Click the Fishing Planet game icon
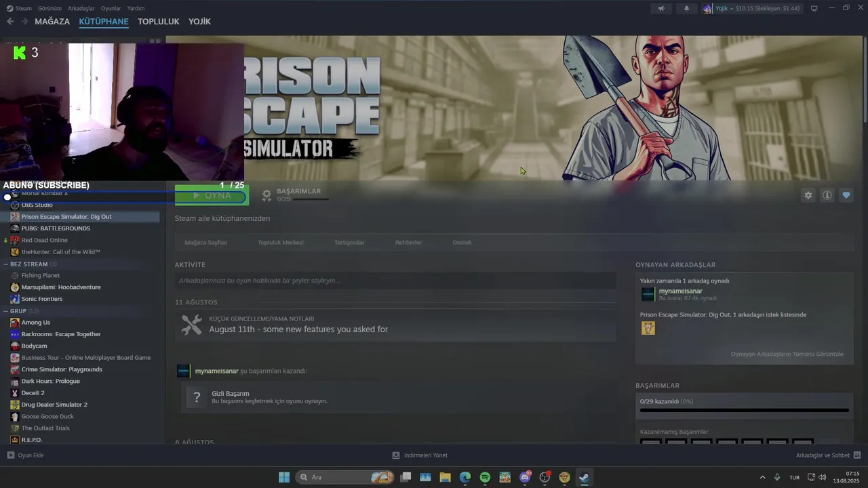This screenshot has width=868, height=488. tap(15, 275)
